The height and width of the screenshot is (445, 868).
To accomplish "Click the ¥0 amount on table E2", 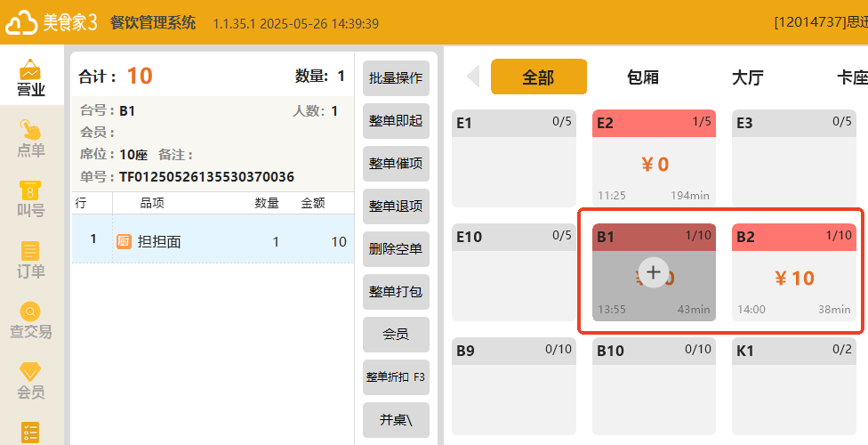I will (x=655, y=165).
